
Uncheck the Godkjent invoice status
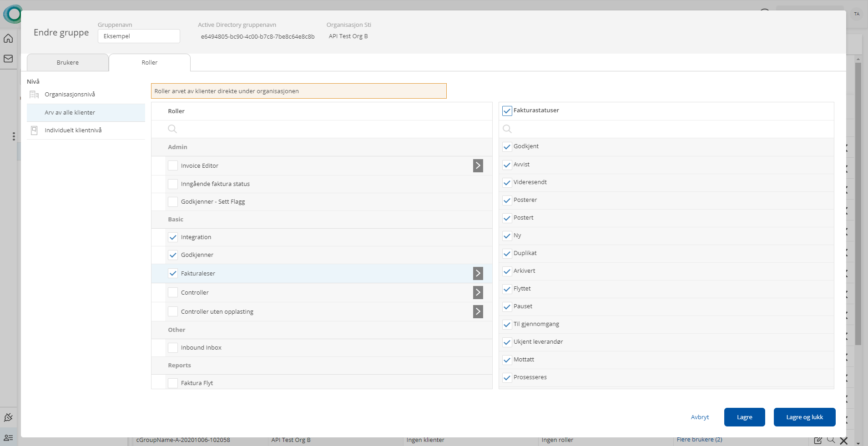507,147
